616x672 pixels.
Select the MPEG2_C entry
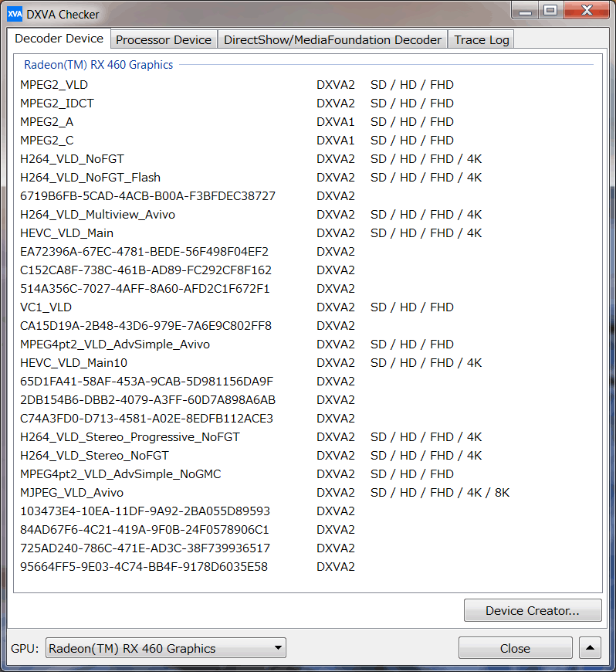pos(306,141)
